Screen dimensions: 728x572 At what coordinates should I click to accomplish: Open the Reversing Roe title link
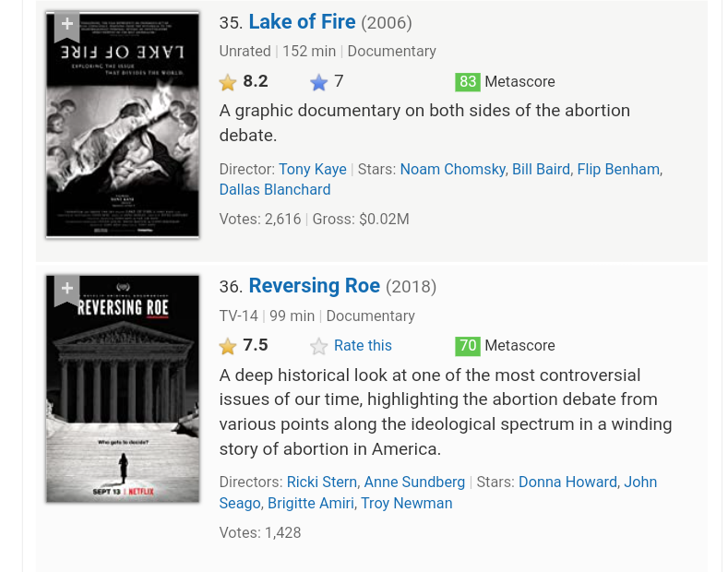click(x=314, y=286)
